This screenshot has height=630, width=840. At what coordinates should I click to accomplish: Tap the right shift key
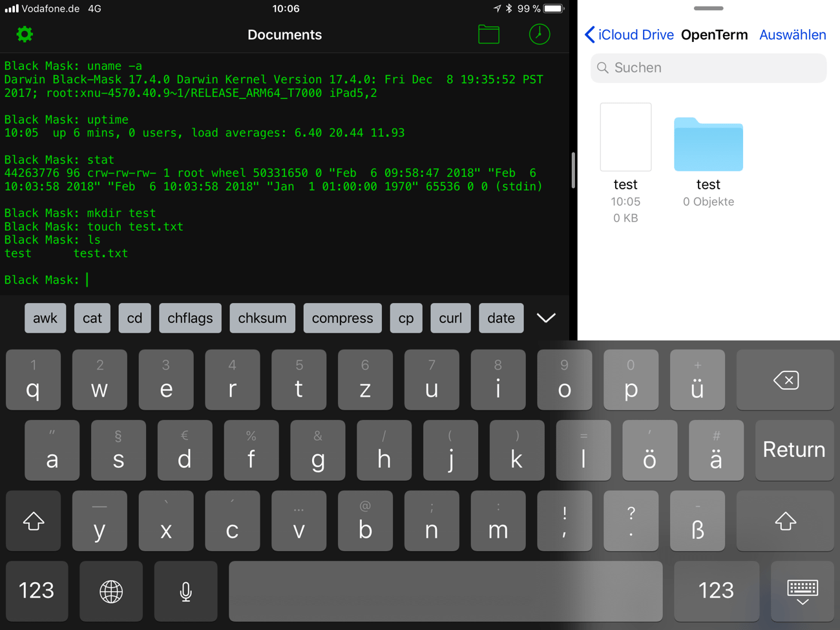tap(785, 521)
